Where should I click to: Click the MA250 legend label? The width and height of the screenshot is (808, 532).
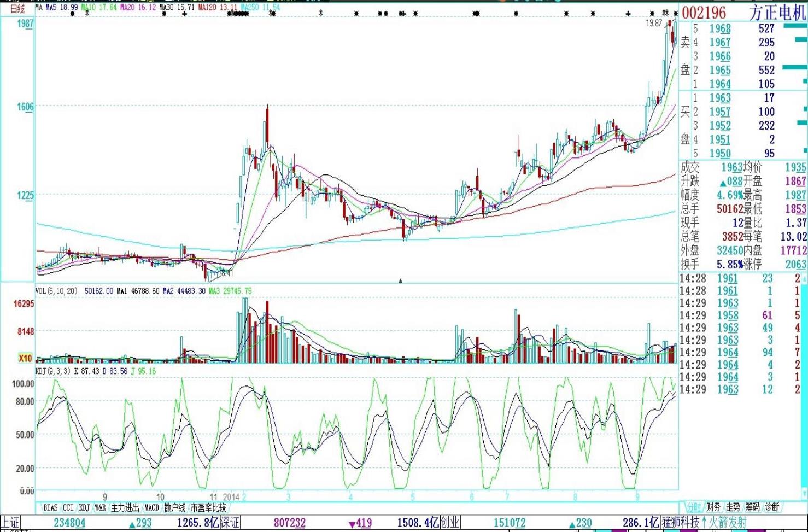tap(260, 8)
